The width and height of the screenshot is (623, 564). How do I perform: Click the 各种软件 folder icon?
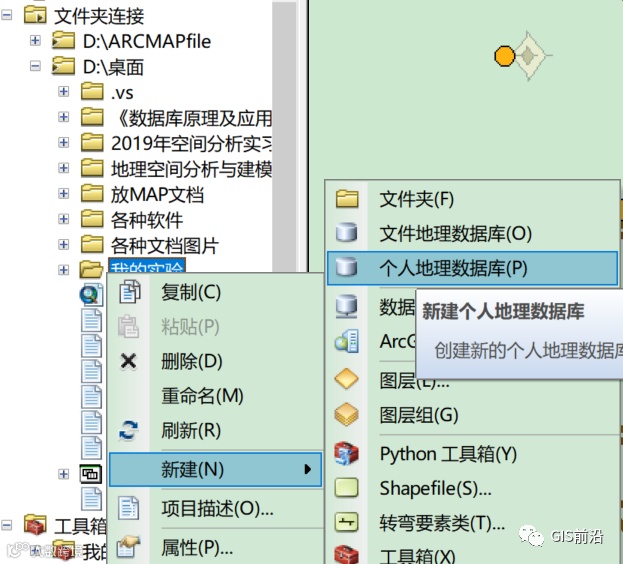coord(92,219)
